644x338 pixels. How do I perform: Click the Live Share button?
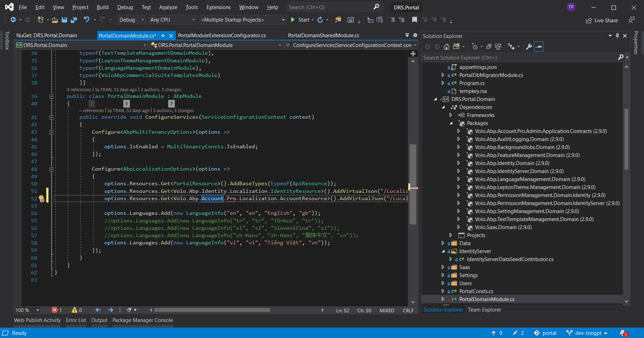tap(602, 21)
